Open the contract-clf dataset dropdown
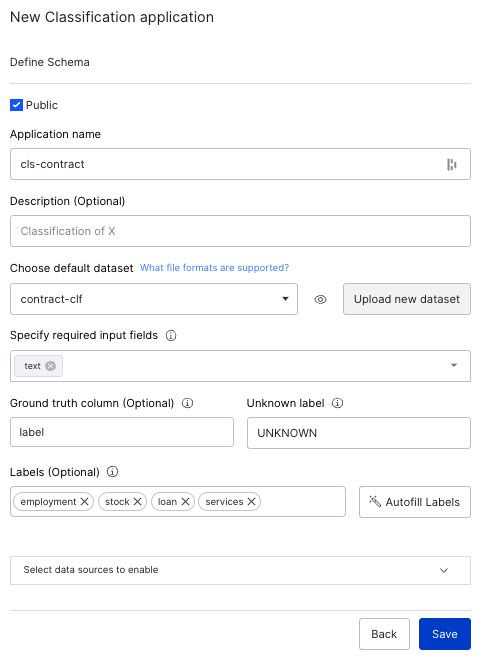 154,299
